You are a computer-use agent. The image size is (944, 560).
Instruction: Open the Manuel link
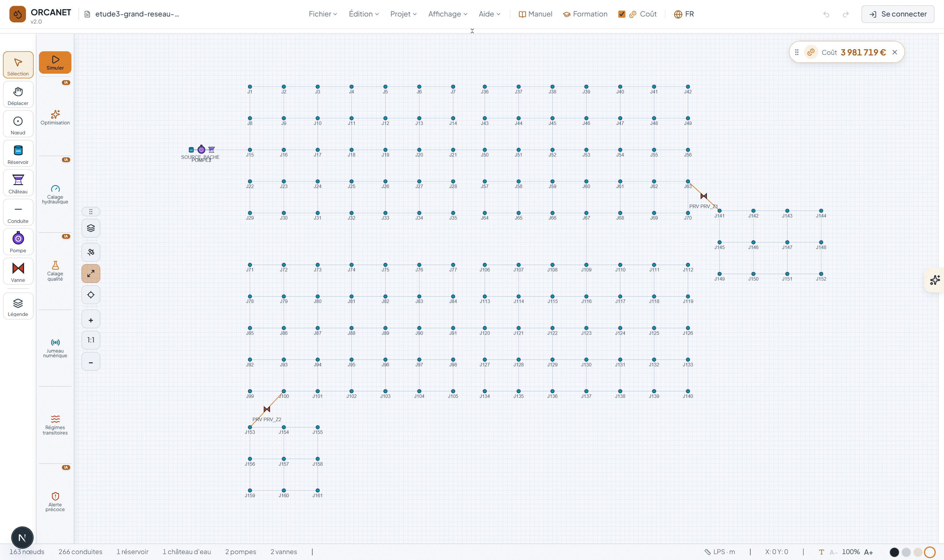point(535,14)
